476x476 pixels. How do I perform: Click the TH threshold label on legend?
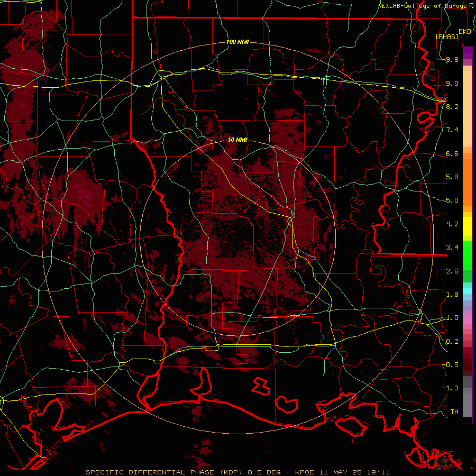coord(454,411)
